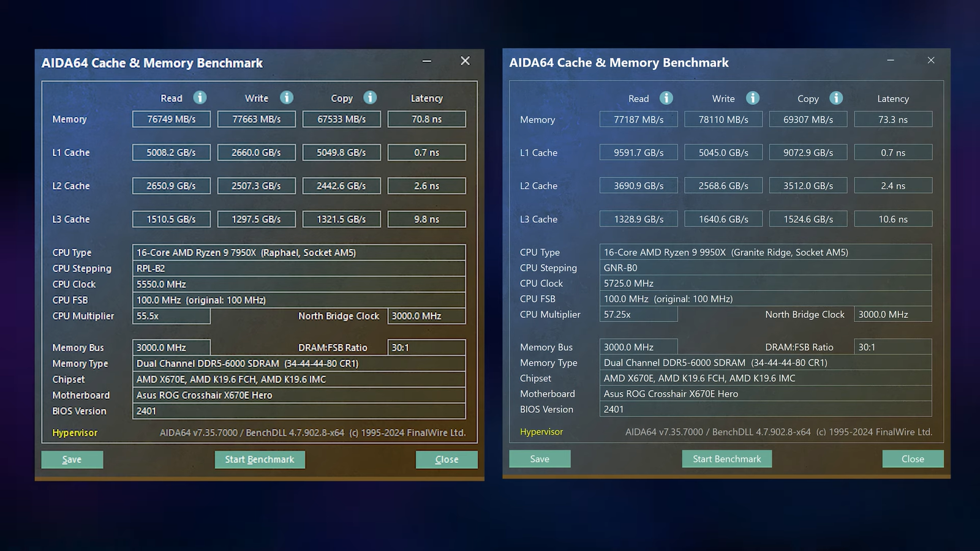This screenshot has height=551, width=980.
Task: Select L2 Cache latency 2.4 ns
Action: (893, 186)
